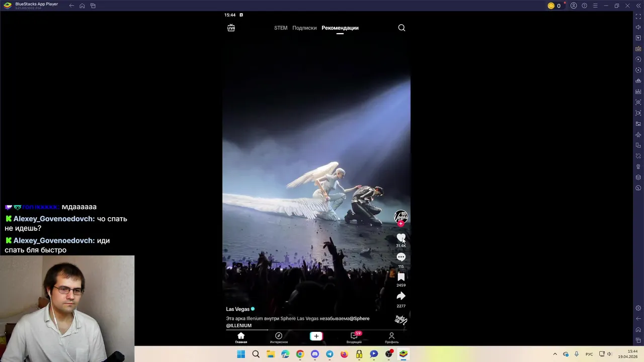The image size is (644, 362).
Task: Open BlueStacks help question mark
Action: coord(584,6)
